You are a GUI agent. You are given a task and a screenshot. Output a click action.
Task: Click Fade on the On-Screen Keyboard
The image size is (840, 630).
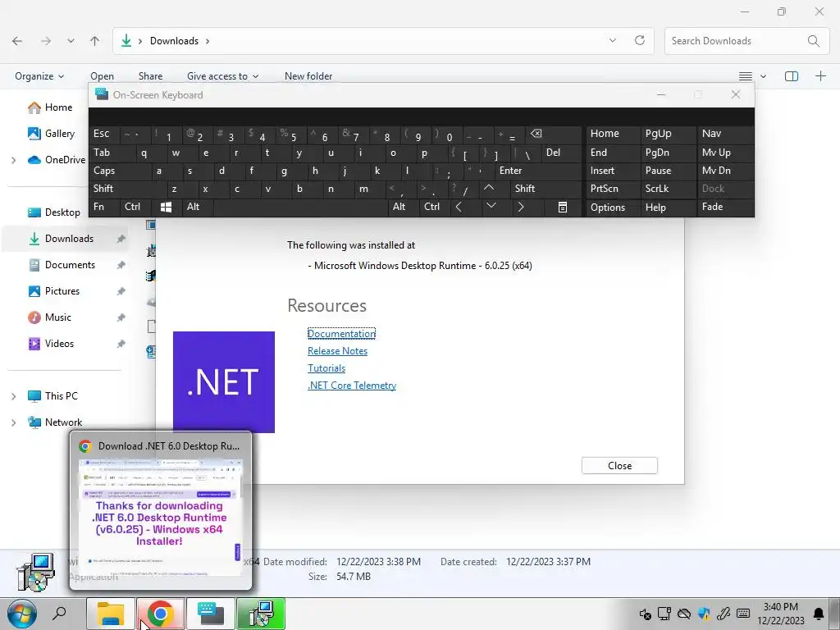tap(725, 207)
